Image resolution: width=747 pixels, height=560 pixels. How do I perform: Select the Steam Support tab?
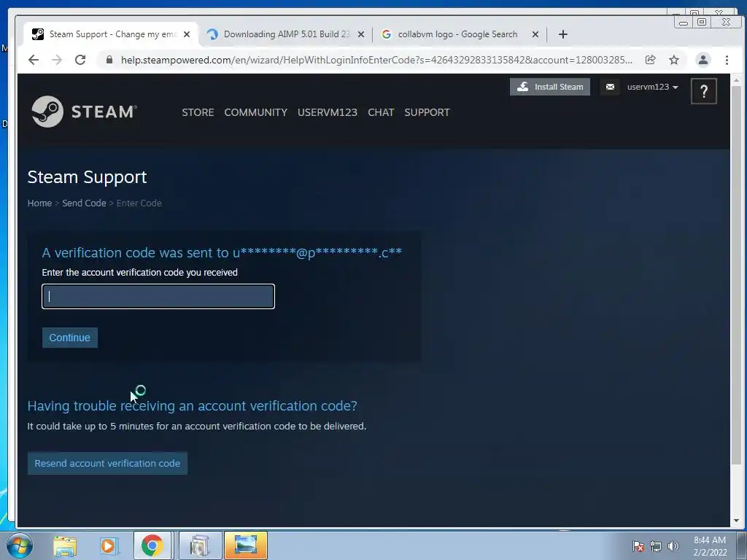coord(111,34)
